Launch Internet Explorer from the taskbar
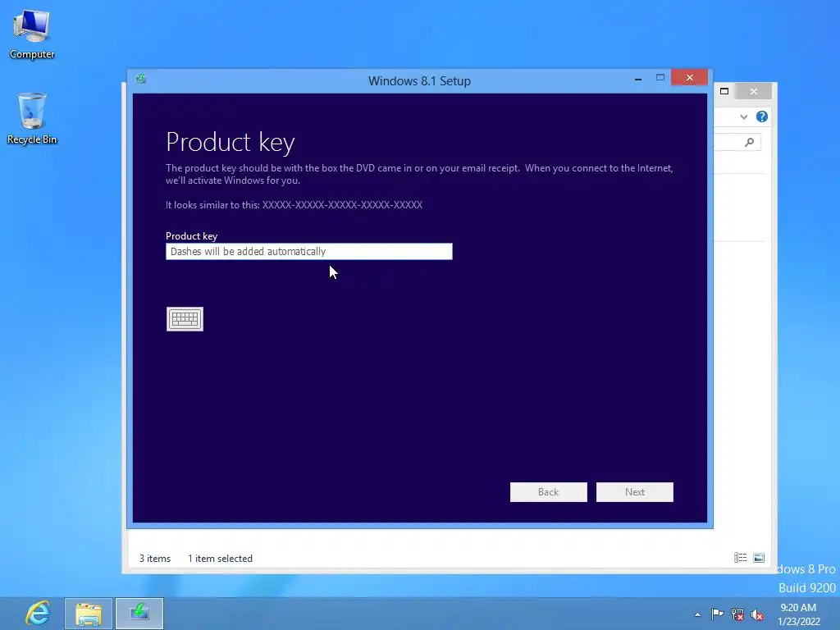Viewport: 840px width, 630px height. [38, 614]
